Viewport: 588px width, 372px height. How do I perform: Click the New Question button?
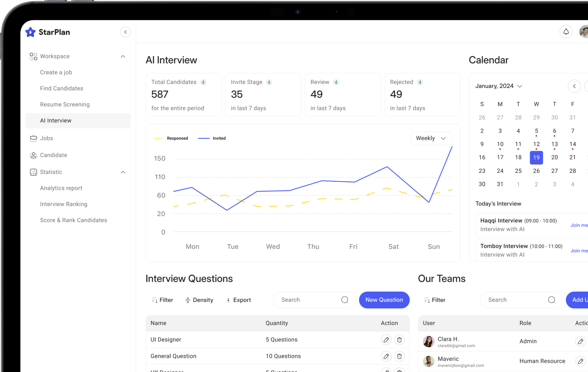pos(384,300)
